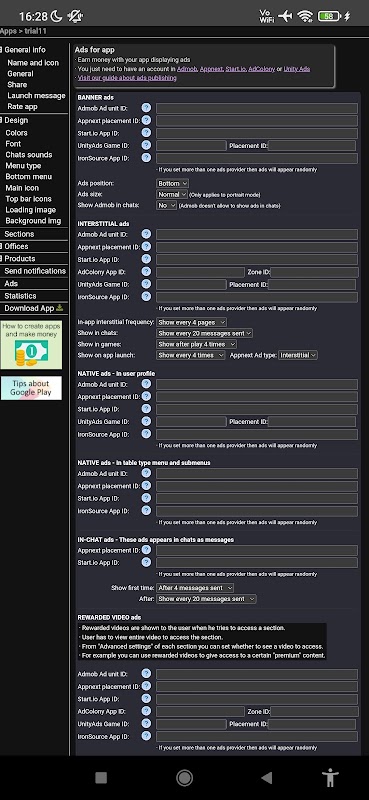Tap the accessibility shortcut icon
Screen dimensions: 369x800
coord(331,777)
